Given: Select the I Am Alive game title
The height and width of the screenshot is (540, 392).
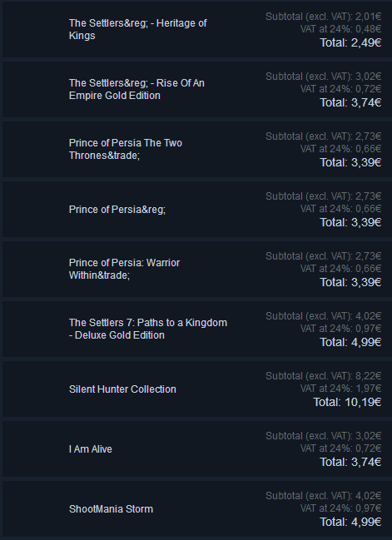Looking at the screenshot, I should [91, 449].
